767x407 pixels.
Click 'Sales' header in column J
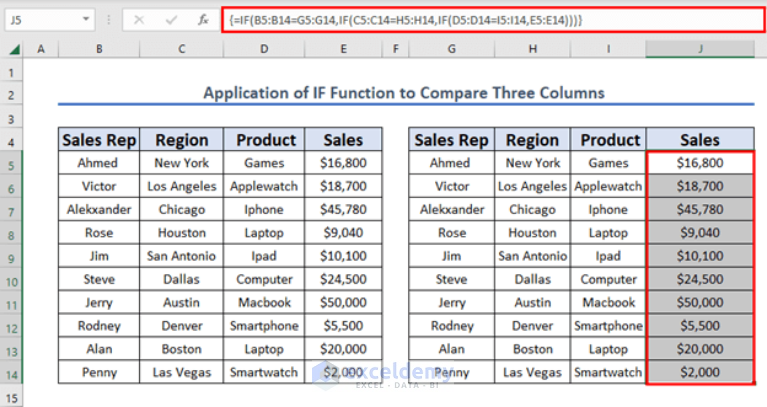(x=700, y=140)
